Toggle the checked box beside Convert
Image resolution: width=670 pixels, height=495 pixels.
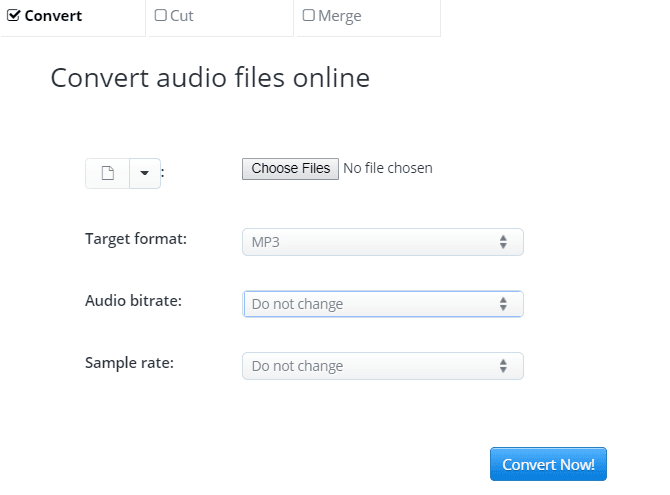pyautogui.click(x=14, y=16)
